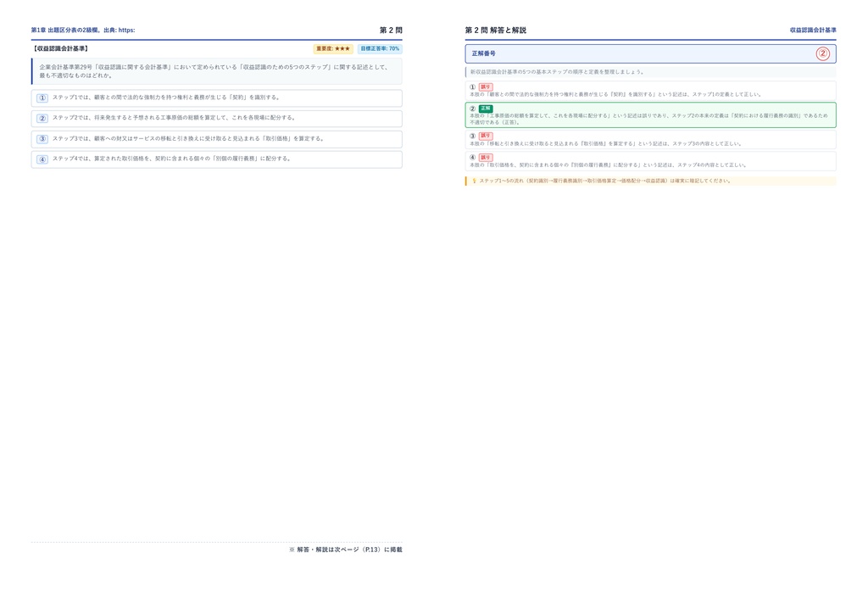This screenshot has height=614, width=868.
Task: Click the highlighted correct explanation 2 box
Action: click(x=650, y=115)
